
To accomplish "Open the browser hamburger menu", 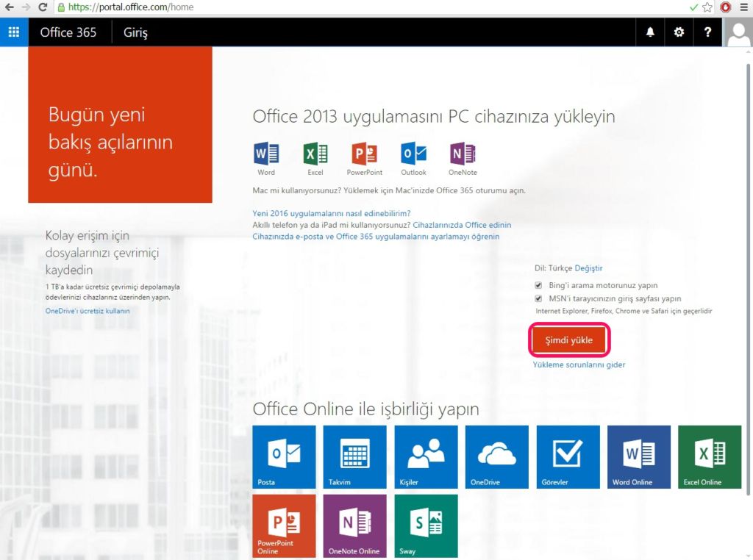I will (x=744, y=7).
